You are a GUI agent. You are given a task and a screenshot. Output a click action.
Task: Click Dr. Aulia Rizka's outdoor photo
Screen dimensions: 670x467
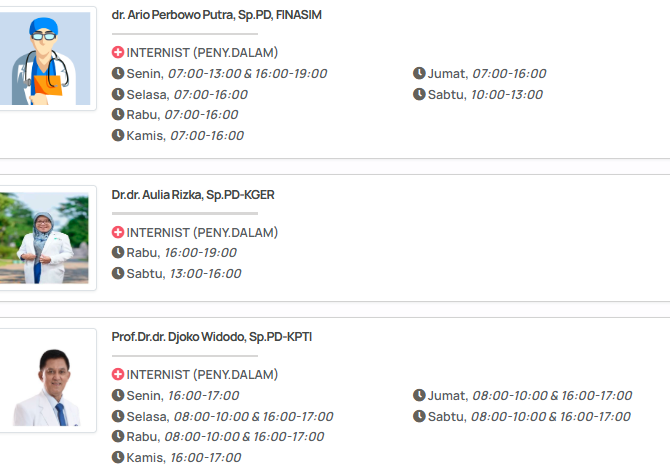[46, 238]
